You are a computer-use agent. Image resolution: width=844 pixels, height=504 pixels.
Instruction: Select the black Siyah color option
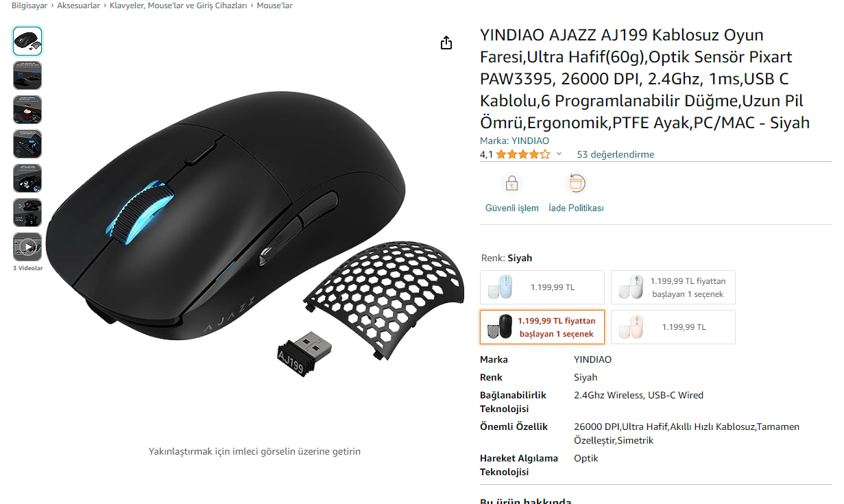(x=542, y=327)
